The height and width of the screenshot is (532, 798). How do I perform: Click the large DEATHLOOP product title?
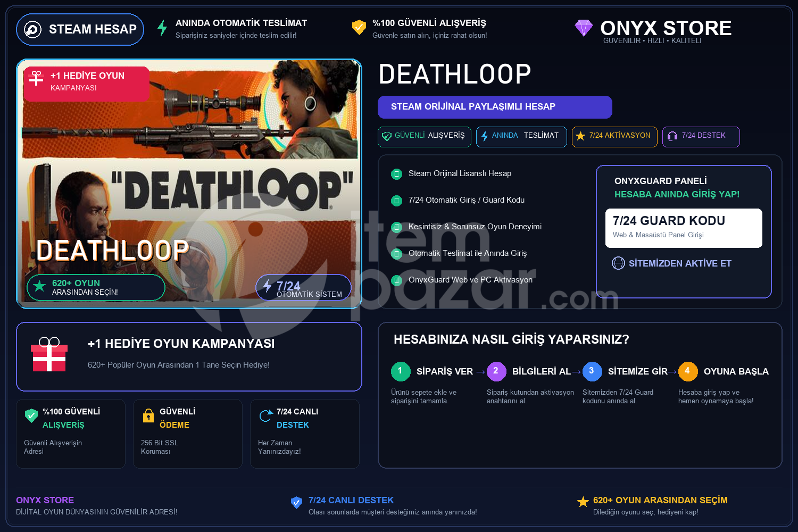[455, 74]
